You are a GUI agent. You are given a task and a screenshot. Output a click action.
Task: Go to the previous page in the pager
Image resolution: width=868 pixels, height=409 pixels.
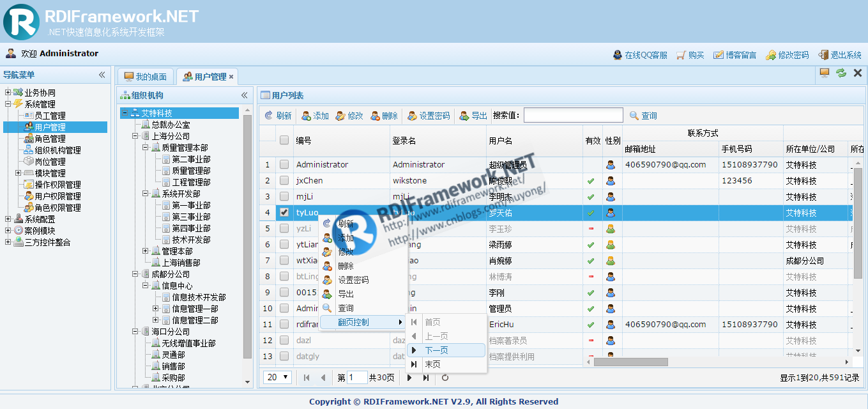tap(323, 378)
